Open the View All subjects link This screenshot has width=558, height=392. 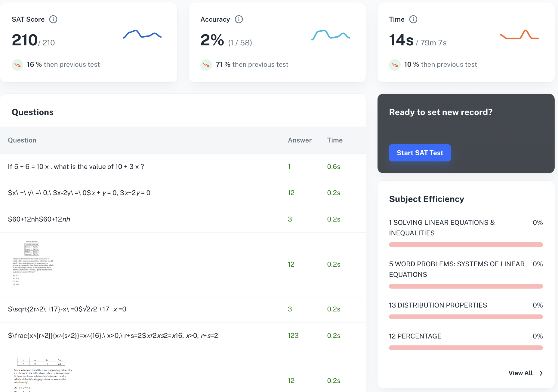[520, 373]
